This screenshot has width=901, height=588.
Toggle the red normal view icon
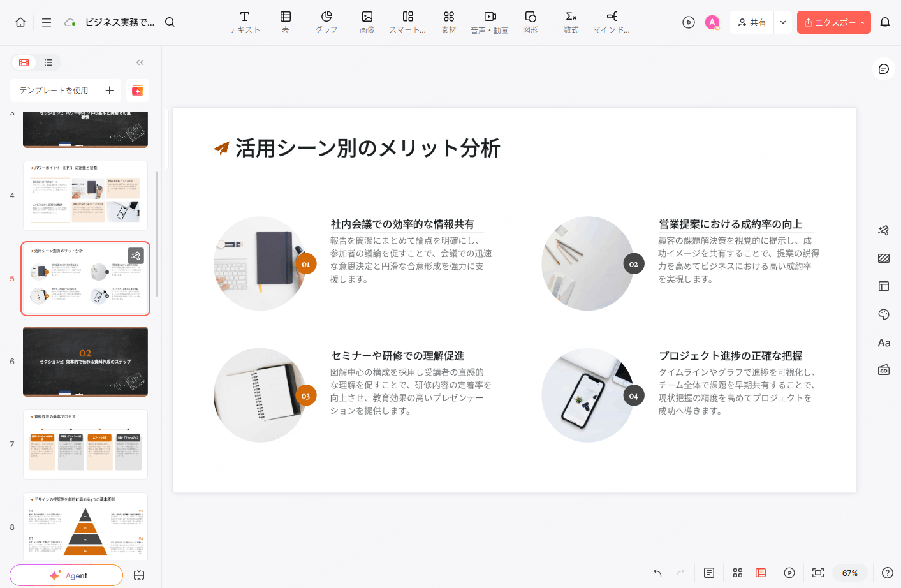click(761, 573)
